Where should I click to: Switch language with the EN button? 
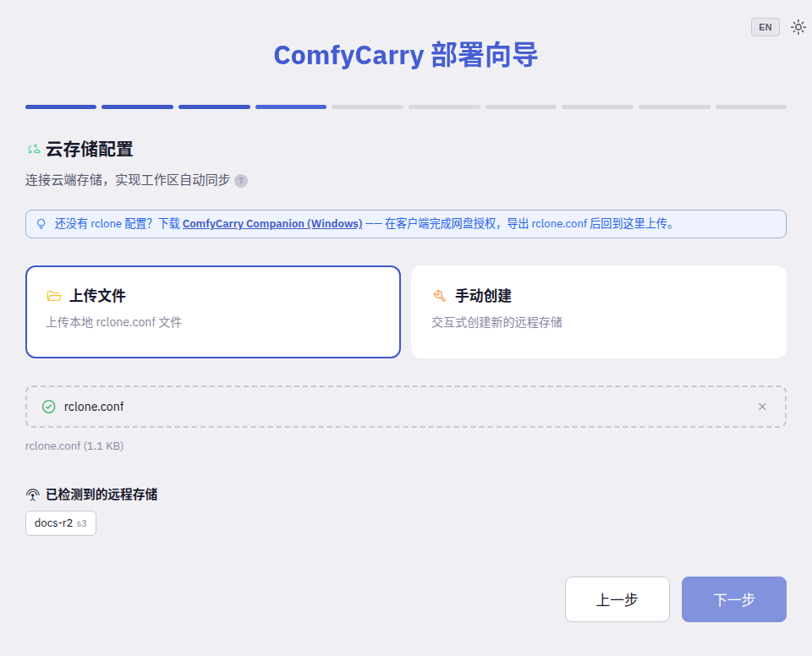coord(765,27)
